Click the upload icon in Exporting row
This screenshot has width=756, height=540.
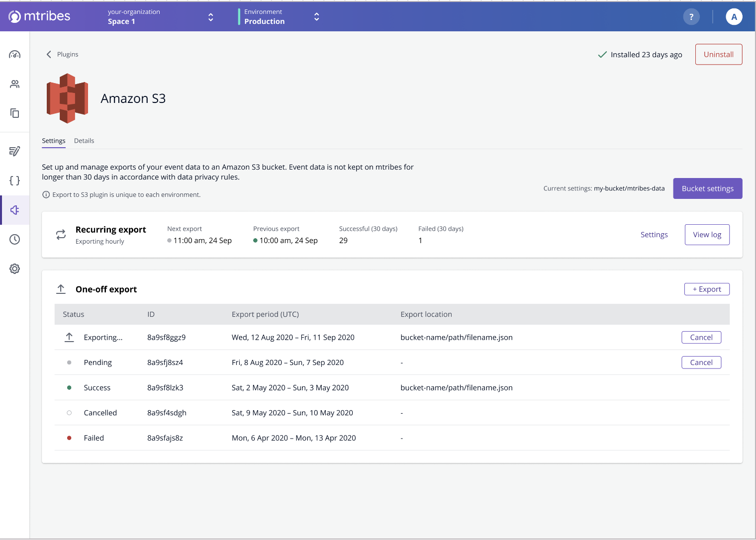(69, 337)
